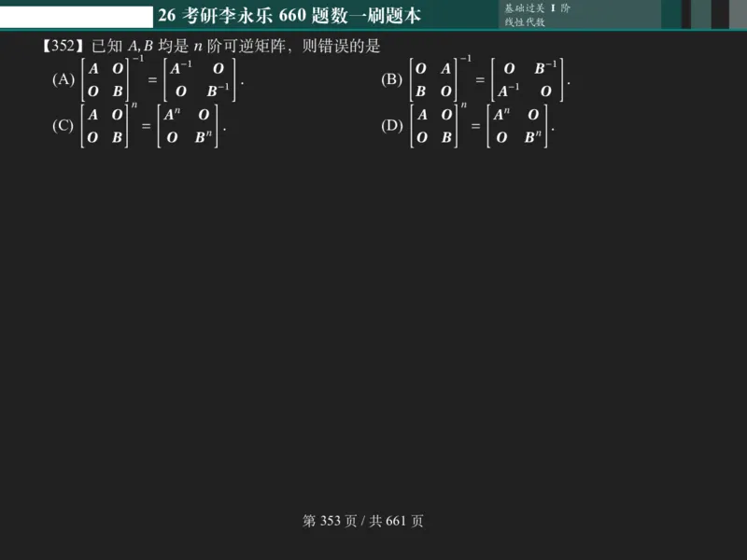The image size is (747, 560).
Task: Click the teal divider line under the header
Action: pyautogui.click(x=373, y=28)
